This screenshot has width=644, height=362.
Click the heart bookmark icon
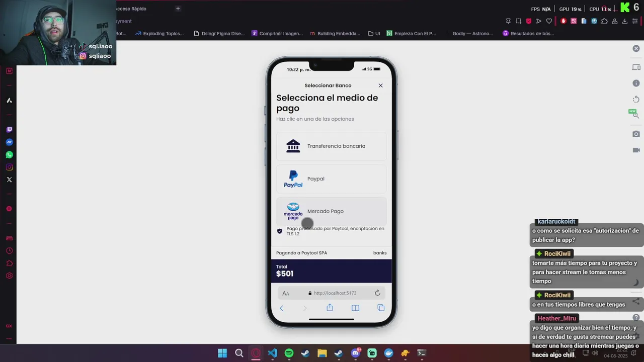click(x=549, y=21)
